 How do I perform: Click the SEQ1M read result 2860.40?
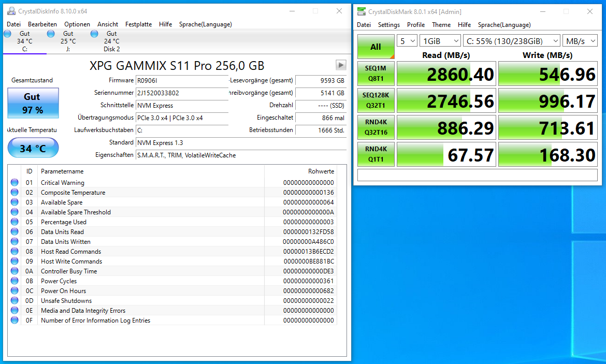[x=446, y=74]
